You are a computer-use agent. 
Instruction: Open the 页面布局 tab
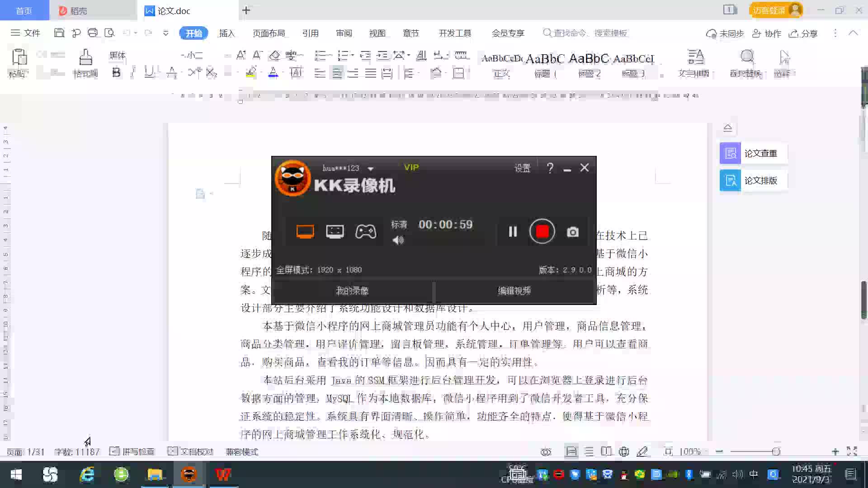coord(269,33)
